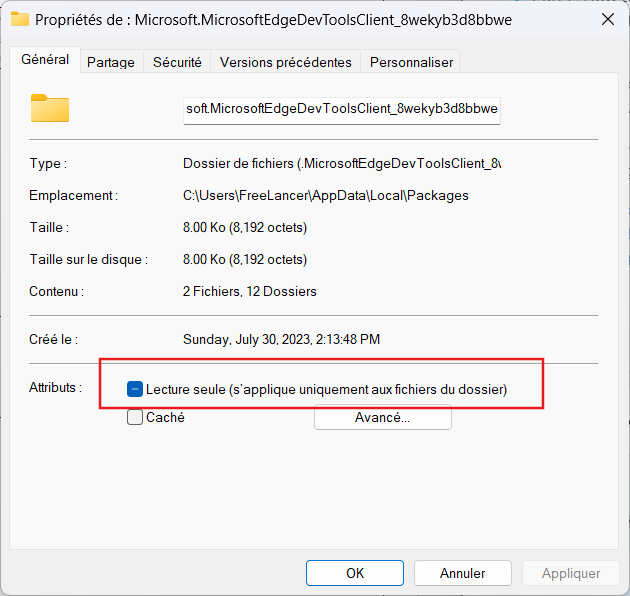Open the Partage tab
The width and height of the screenshot is (630, 596).
tap(111, 62)
